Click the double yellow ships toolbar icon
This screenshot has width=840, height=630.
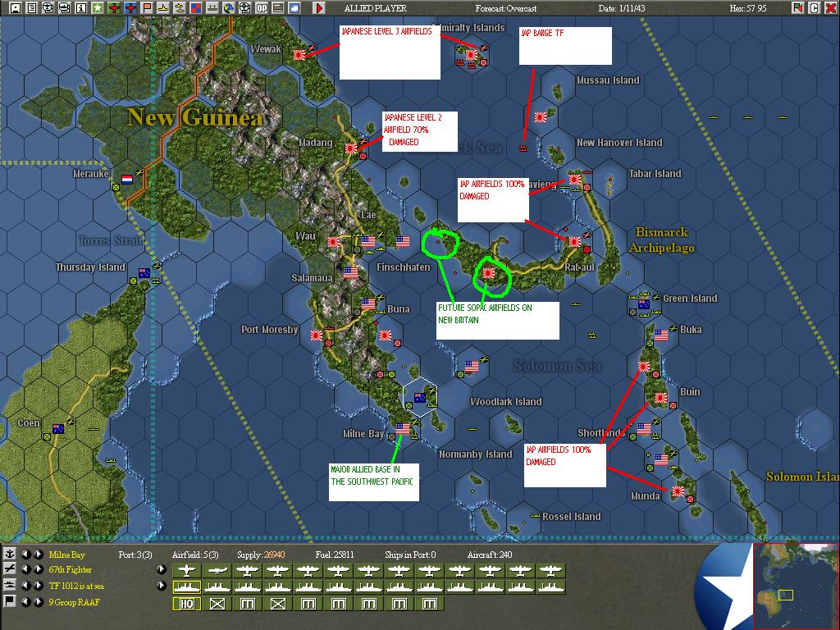tap(179, 7)
